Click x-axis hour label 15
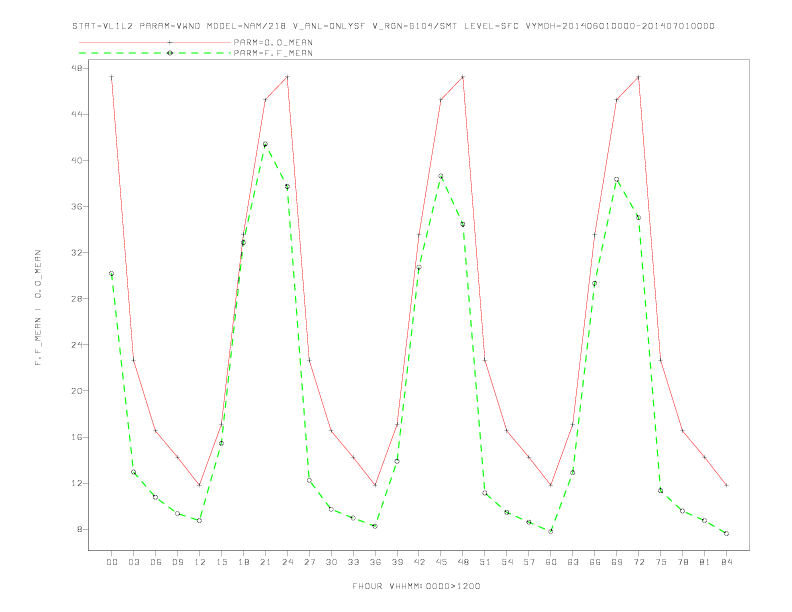The image size is (792, 612). tap(221, 562)
